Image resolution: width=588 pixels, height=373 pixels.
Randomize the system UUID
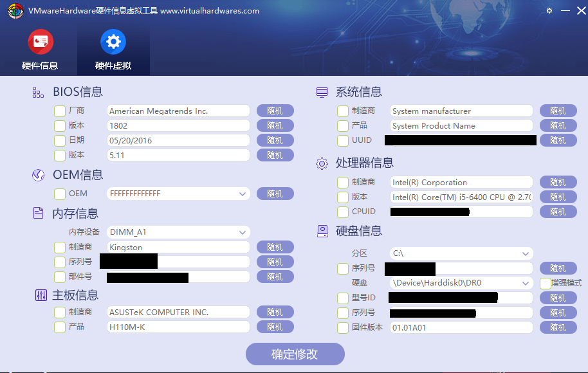[x=558, y=141]
